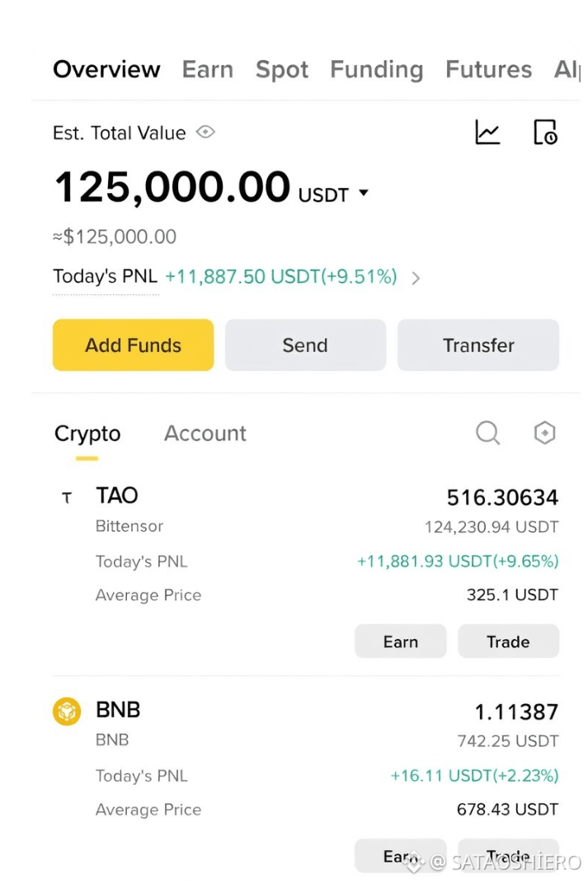Tap the yellow Add Funds button
This screenshot has height=883, width=588.
(134, 345)
